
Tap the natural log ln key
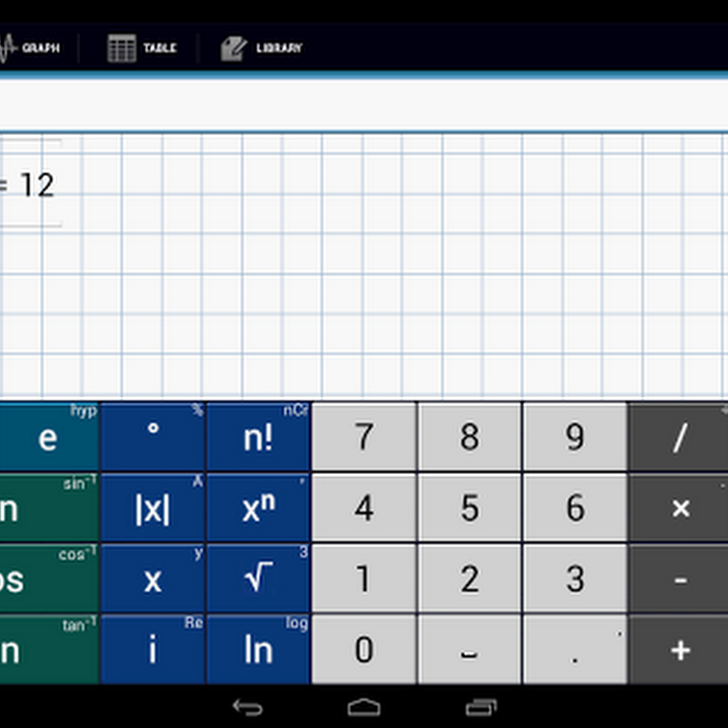click(258, 650)
